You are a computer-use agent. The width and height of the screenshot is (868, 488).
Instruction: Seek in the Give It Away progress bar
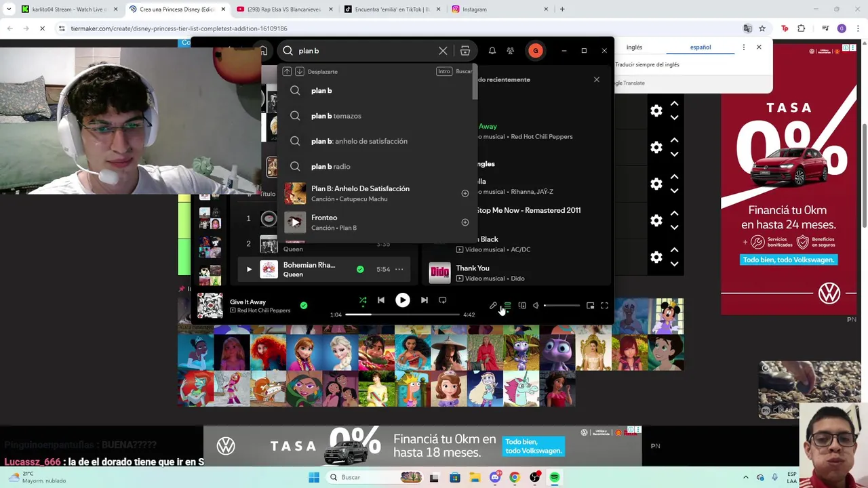click(x=403, y=314)
